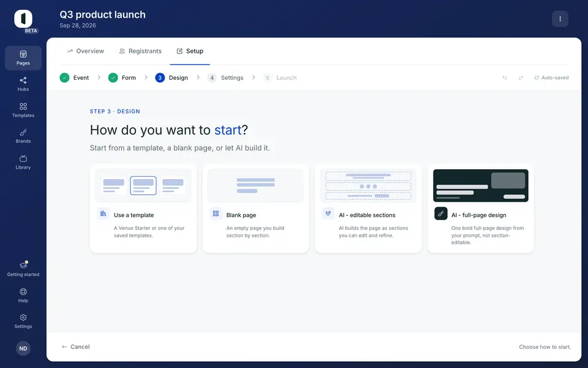Open the ND user avatar
The height and width of the screenshot is (368, 588).
(23, 348)
